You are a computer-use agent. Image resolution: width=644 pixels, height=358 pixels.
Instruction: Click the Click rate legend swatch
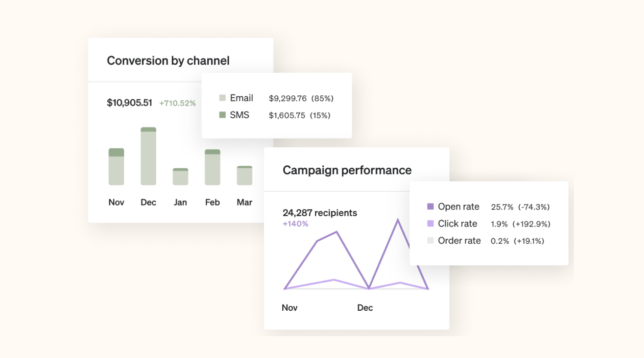click(x=430, y=224)
